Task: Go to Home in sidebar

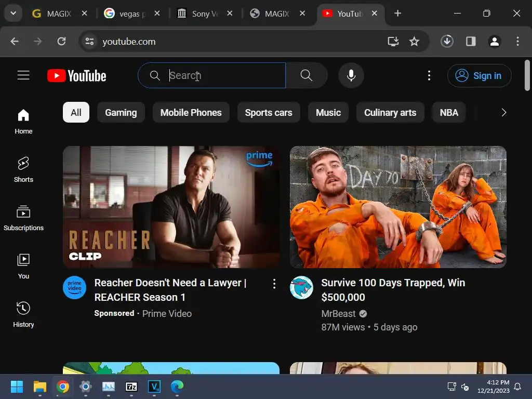Action: tap(23, 122)
